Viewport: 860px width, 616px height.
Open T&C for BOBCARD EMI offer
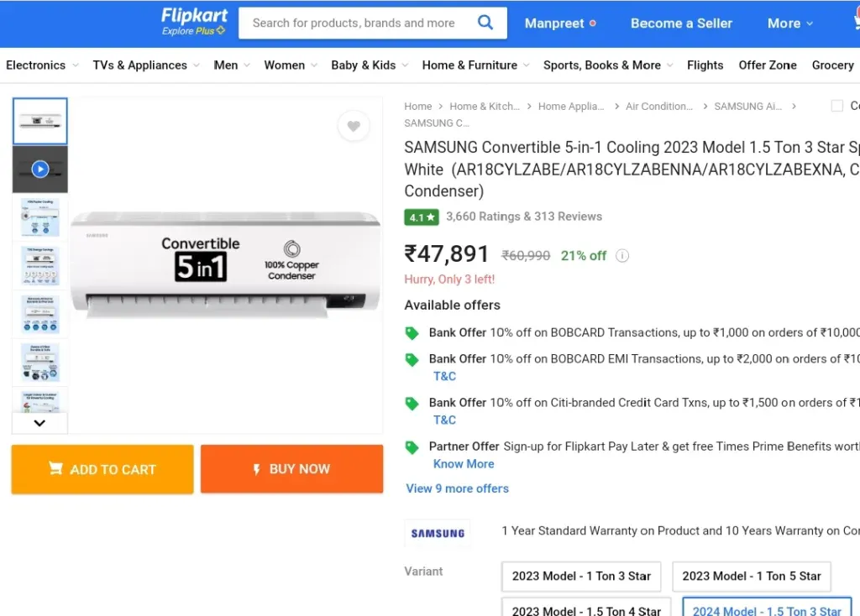point(444,376)
